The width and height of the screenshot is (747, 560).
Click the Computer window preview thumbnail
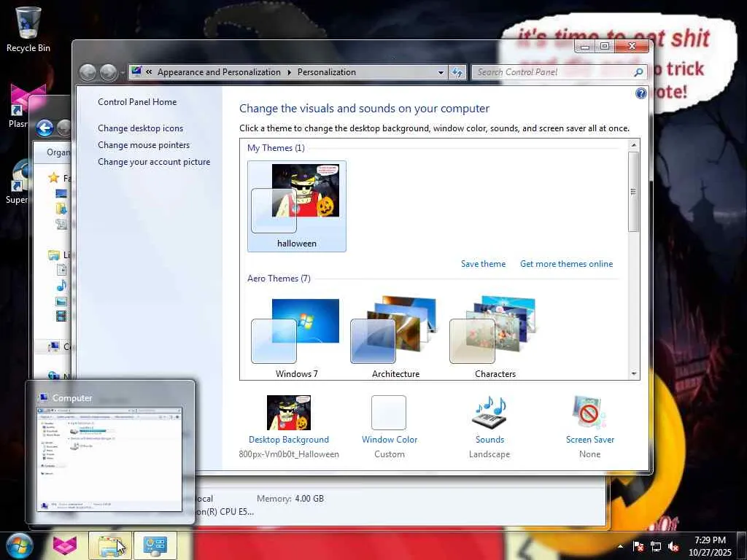tap(109, 459)
